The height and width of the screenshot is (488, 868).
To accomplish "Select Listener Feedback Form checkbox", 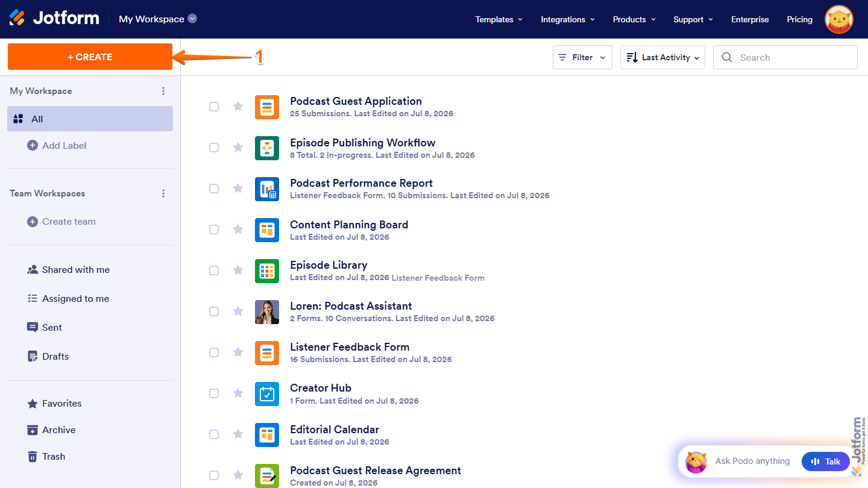I will pos(214,352).
